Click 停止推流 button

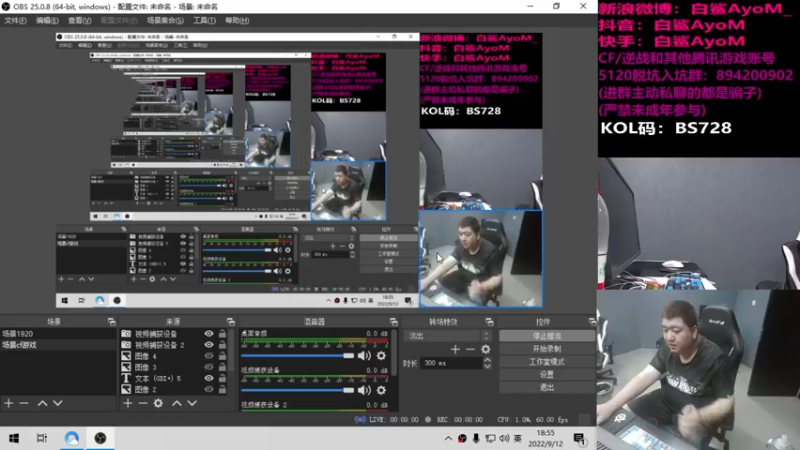point(546,336)
